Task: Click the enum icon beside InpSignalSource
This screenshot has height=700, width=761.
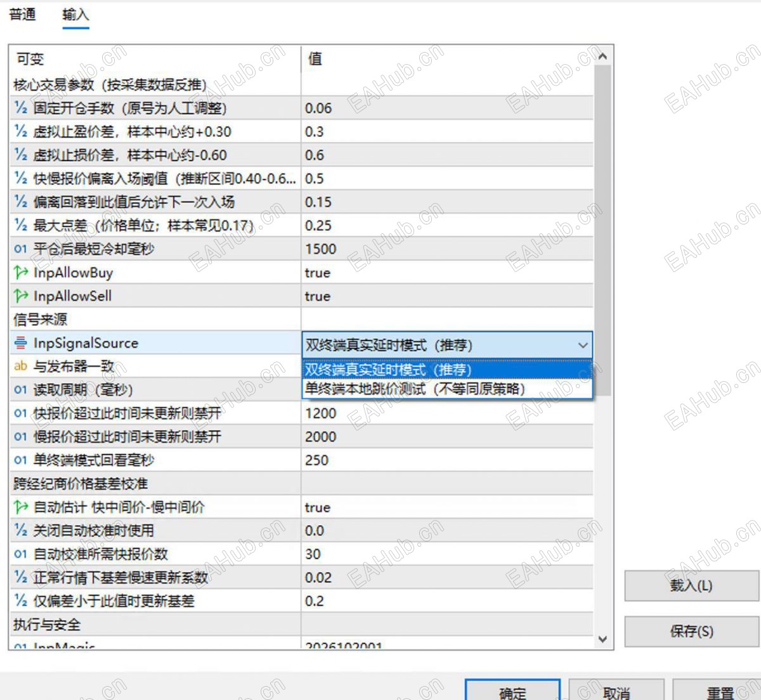Action: 20,343
